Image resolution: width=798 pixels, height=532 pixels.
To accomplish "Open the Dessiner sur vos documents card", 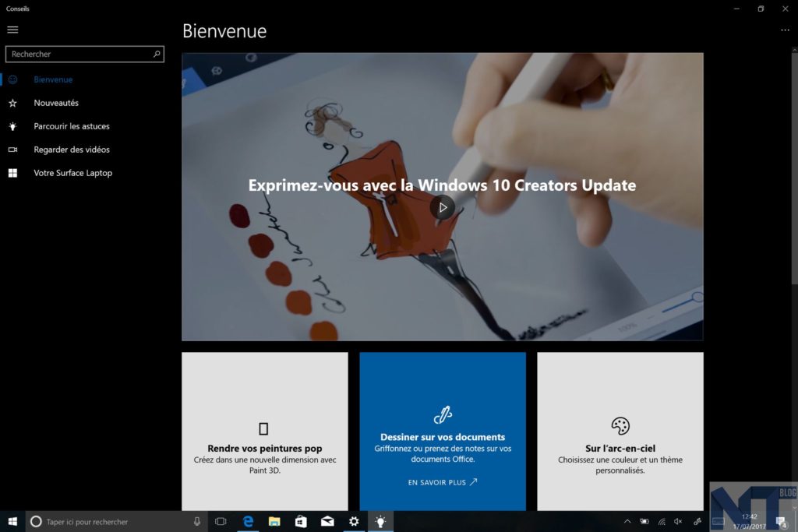I will coord(443,432).
